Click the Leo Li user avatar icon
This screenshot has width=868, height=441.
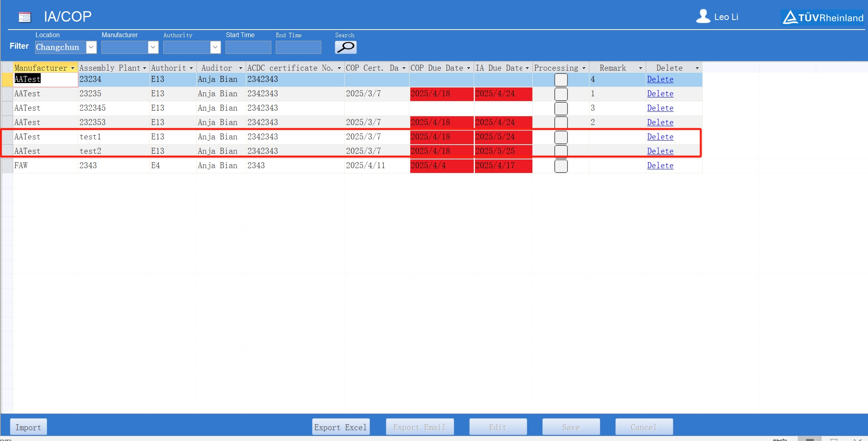(x=703, y=16)
